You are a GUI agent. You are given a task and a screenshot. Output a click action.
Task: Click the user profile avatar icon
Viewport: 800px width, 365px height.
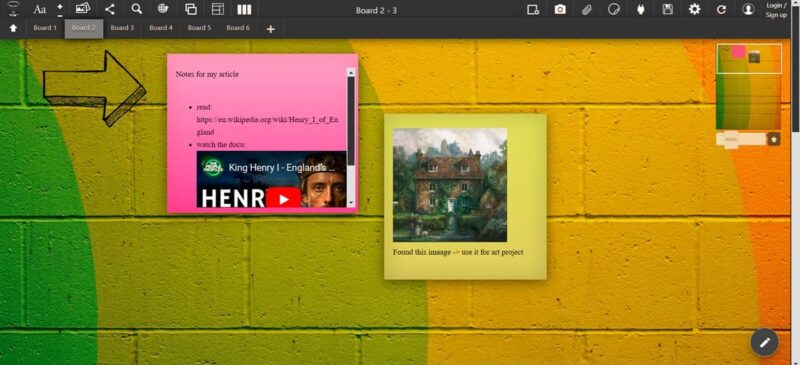coord(748,9)
